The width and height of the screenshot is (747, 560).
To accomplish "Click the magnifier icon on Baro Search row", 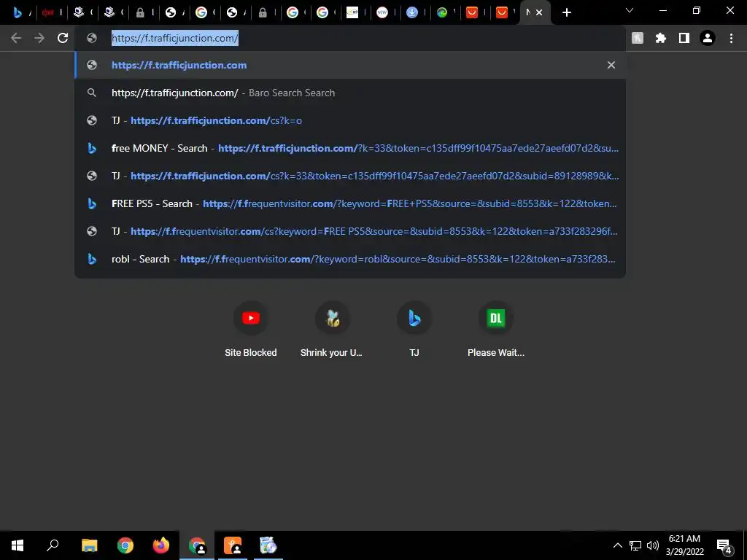I will click(92, 93).
